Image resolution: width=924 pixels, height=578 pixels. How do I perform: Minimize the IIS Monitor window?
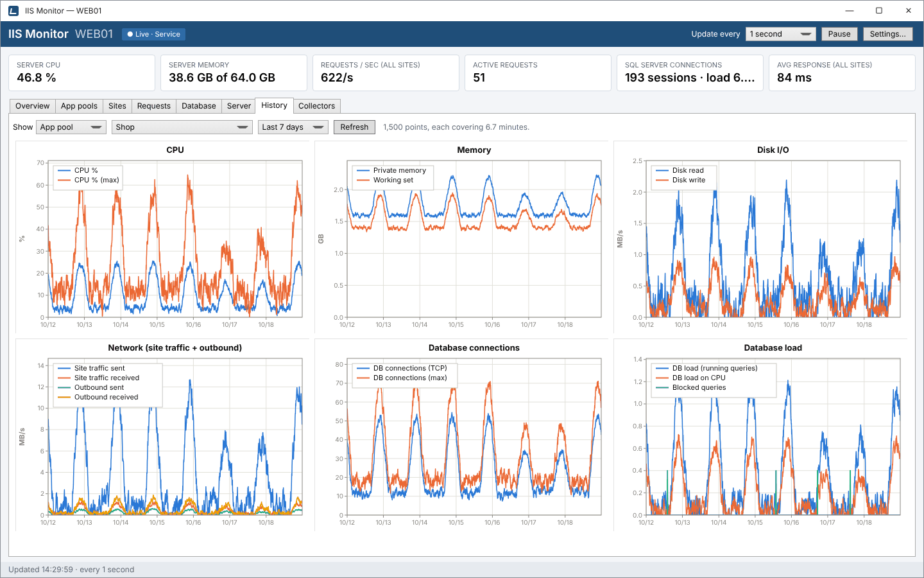850,10
